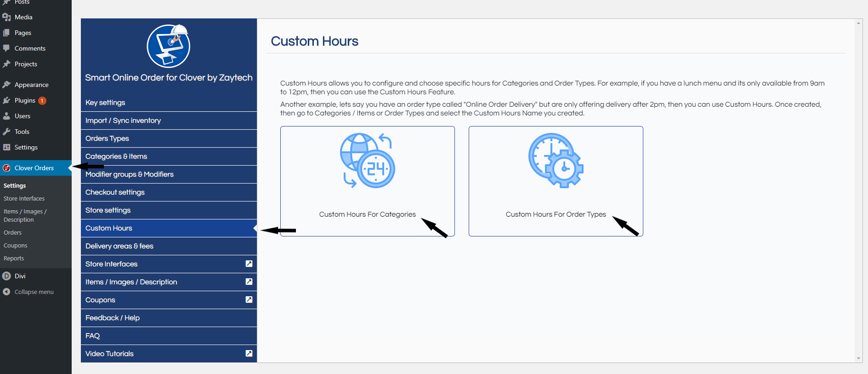This screenshot has height=374, width=868.
Task: Click the Clover Orders red logo icon
Action: (6, 168)
